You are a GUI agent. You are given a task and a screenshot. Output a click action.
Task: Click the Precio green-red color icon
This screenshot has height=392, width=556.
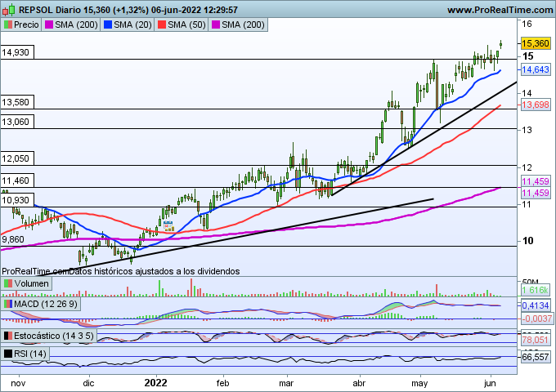pos(8,24)
